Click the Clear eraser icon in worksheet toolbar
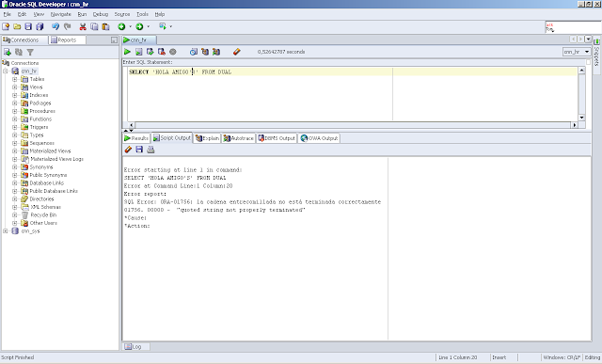Screen dimensions: 602x364 coord(236,52)
